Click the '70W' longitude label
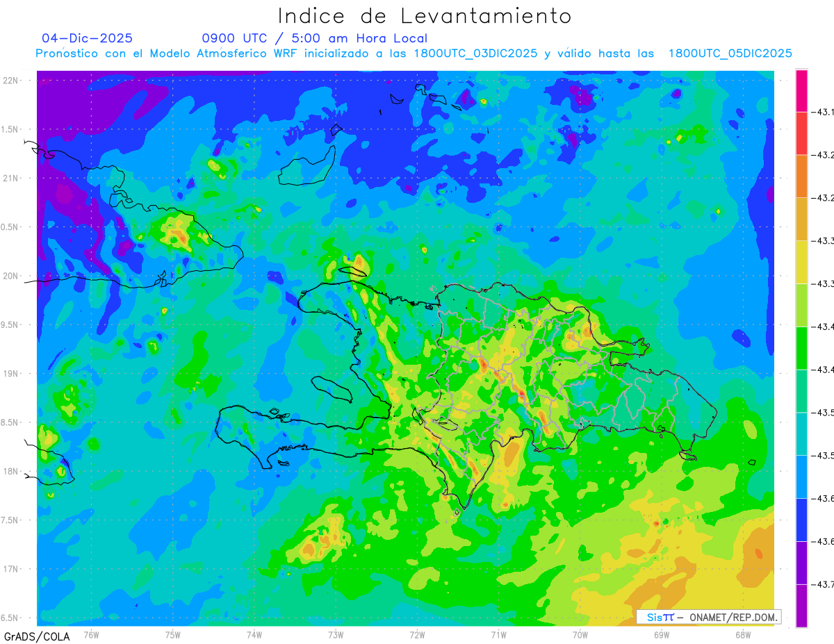 [580, 634]
